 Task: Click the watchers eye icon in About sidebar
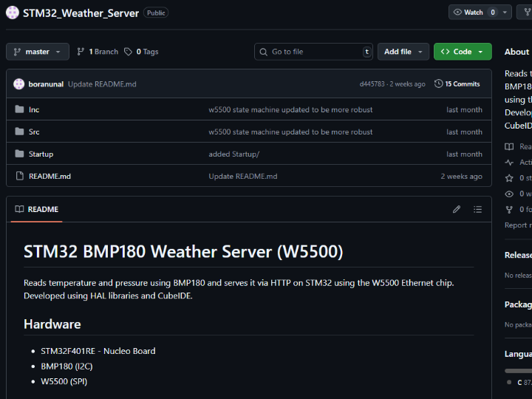click(x=509, y=194)
